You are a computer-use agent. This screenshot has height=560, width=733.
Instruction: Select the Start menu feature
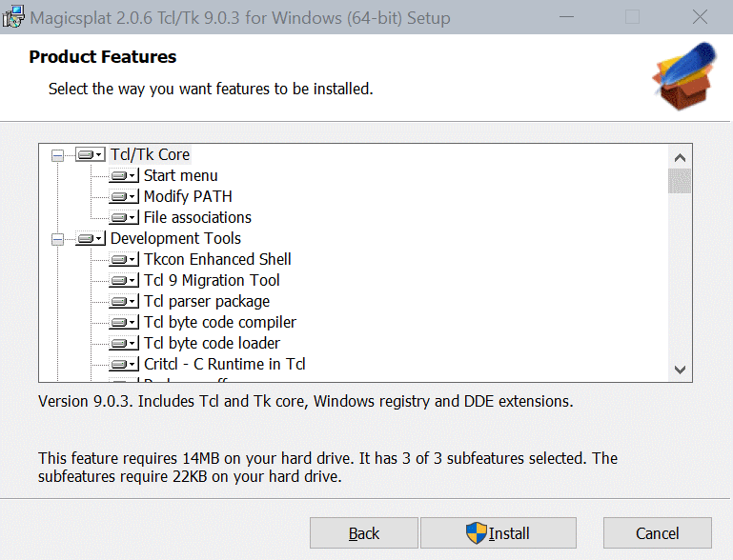180,175
